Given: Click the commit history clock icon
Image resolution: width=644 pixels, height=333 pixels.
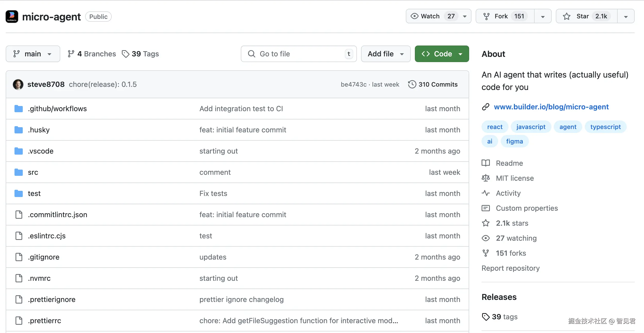Looking at the screenshot, I should (x=412, y=85).
